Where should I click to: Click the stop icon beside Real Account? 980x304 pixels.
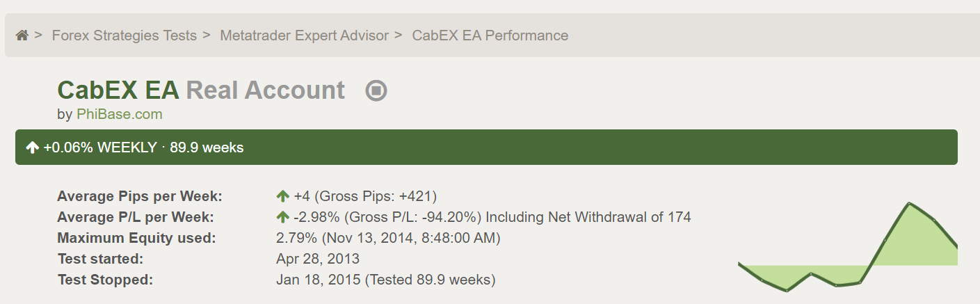coord(376,90)
